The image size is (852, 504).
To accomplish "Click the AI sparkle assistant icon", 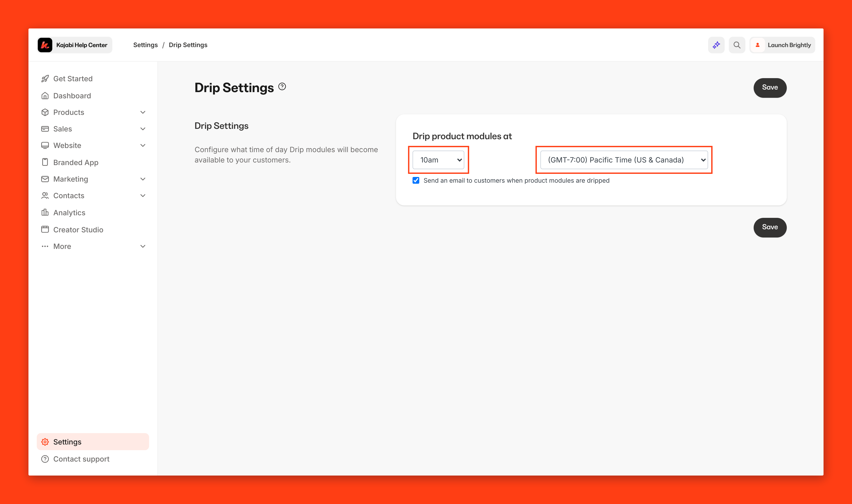I will (x=716, y=45).
